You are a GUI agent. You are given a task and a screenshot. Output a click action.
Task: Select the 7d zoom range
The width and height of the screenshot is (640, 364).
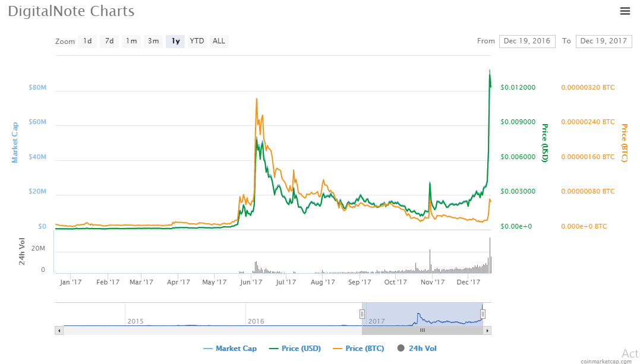(109, 41)
